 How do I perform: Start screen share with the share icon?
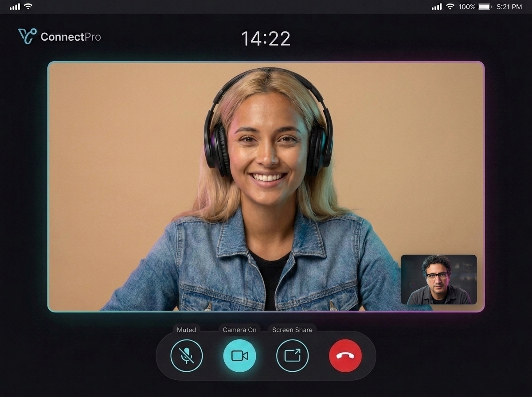coord(292,355)
